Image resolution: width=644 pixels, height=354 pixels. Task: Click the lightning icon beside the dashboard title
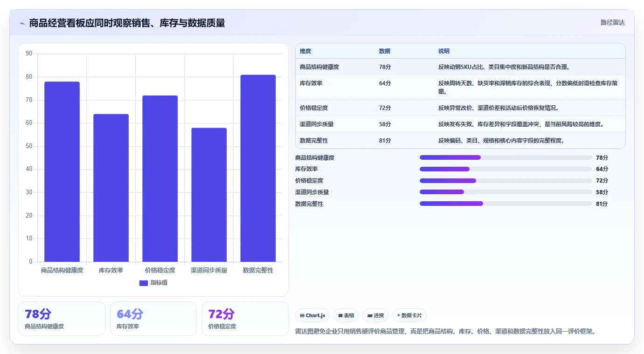coord(22,23)
